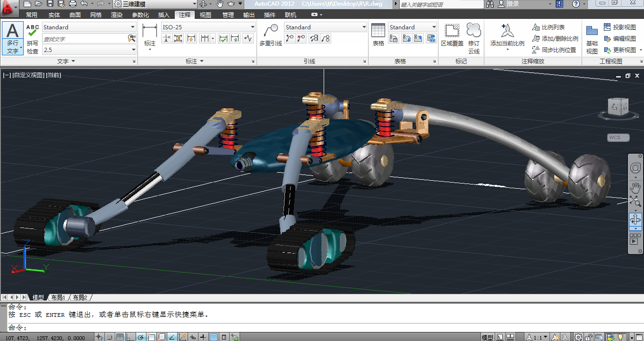The height and width of the screenshot is (341, 644).
Task: Toggle the toolbar lock icon in status bar
Action: click(588, 337)
